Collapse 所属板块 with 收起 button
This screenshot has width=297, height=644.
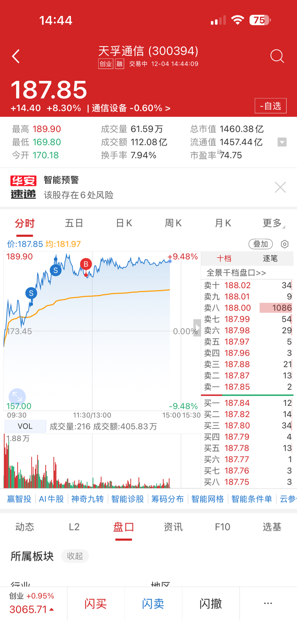point(75,556)
